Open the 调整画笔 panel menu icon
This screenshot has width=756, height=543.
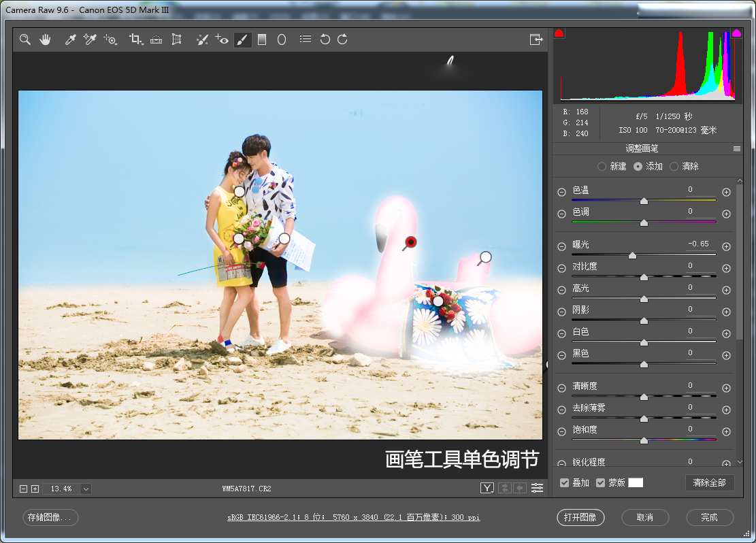click(x=737, y=148)
